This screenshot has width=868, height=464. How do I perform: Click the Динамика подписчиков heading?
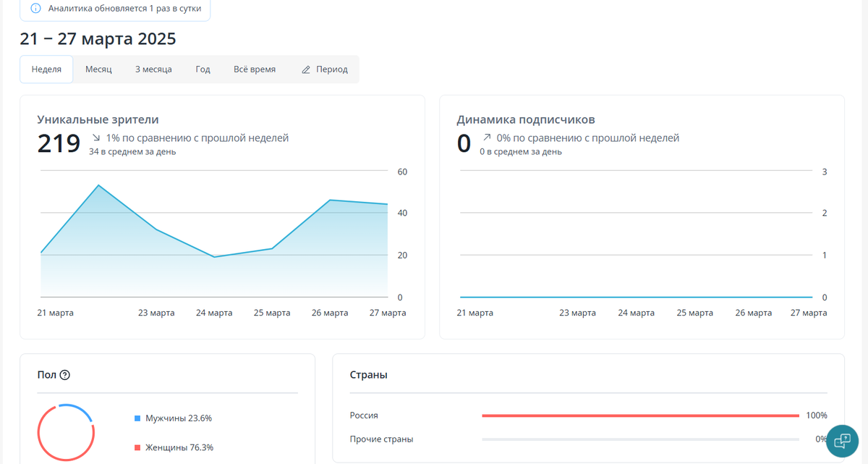coord(526,119)
